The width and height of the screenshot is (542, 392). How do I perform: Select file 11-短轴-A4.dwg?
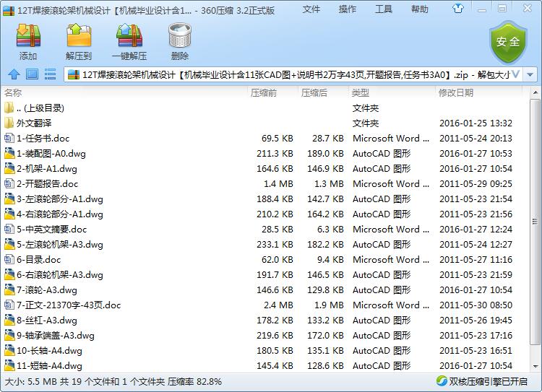pyautogui.click(x=49, y=366)
